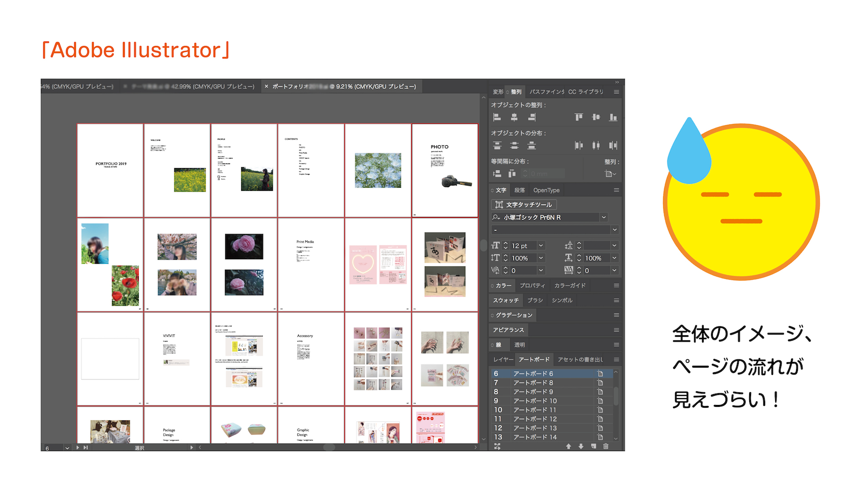Click the 文字タッチツール button

(524, 205)
